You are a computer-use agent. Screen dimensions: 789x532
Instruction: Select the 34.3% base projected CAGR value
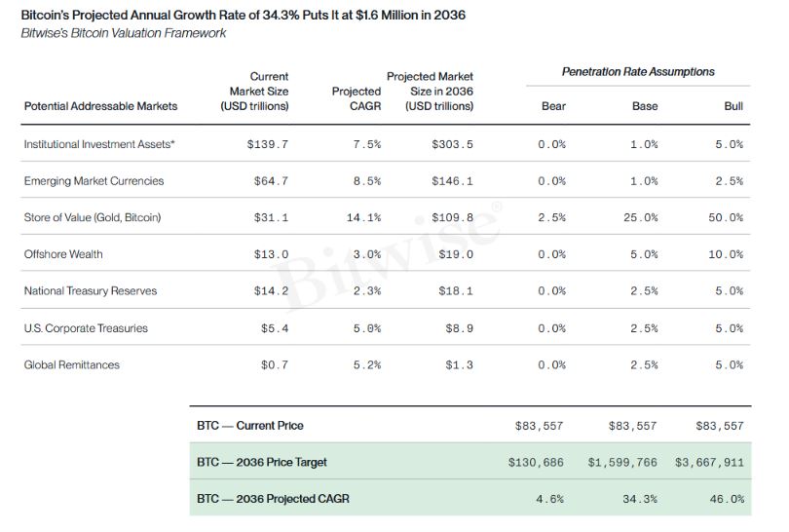pos(640,499)
